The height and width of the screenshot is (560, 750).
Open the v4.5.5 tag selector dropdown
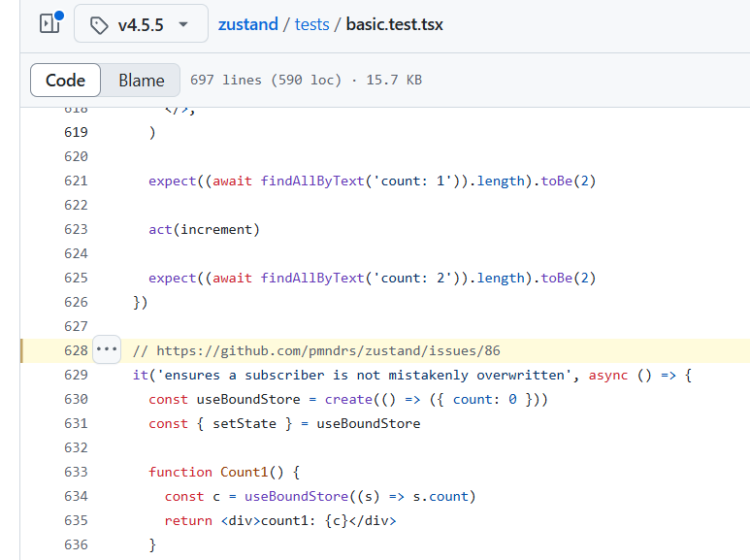(141, 24)
